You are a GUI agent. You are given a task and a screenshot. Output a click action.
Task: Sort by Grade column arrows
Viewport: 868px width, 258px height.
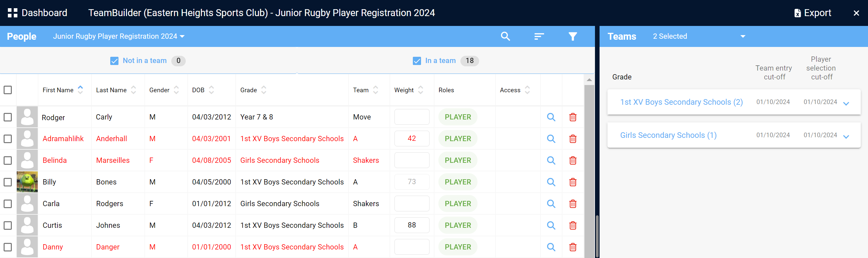pyautogui.click(x=264, y=90)
